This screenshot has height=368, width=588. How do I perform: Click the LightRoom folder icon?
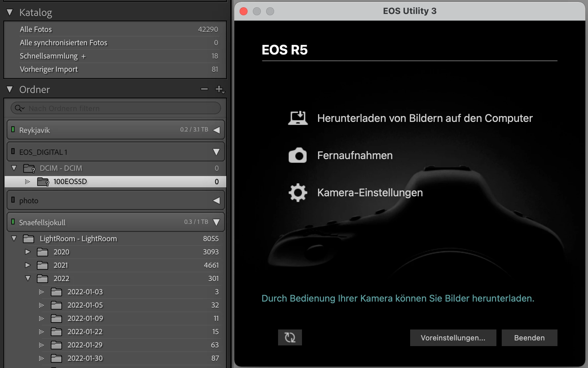point(29,239)
